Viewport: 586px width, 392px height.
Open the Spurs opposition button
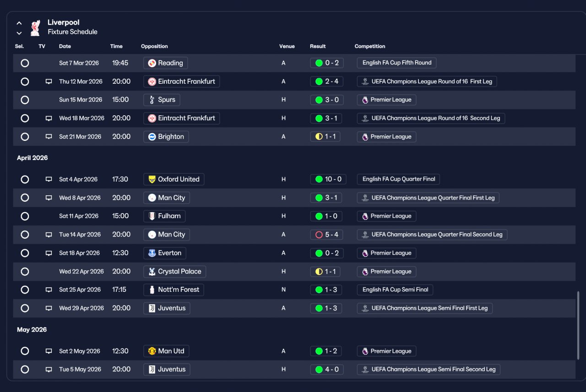(162, 100)
